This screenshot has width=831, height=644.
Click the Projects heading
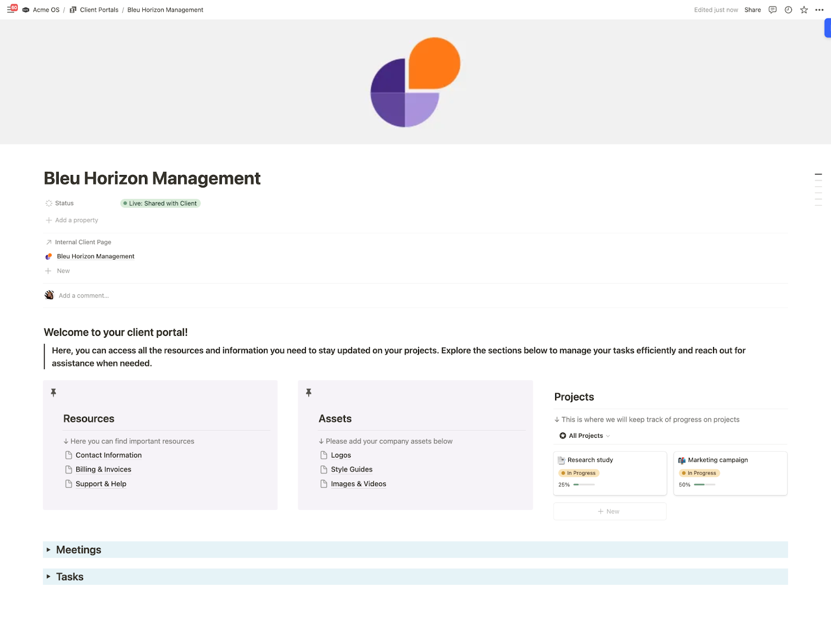click(x=574, y=397)
